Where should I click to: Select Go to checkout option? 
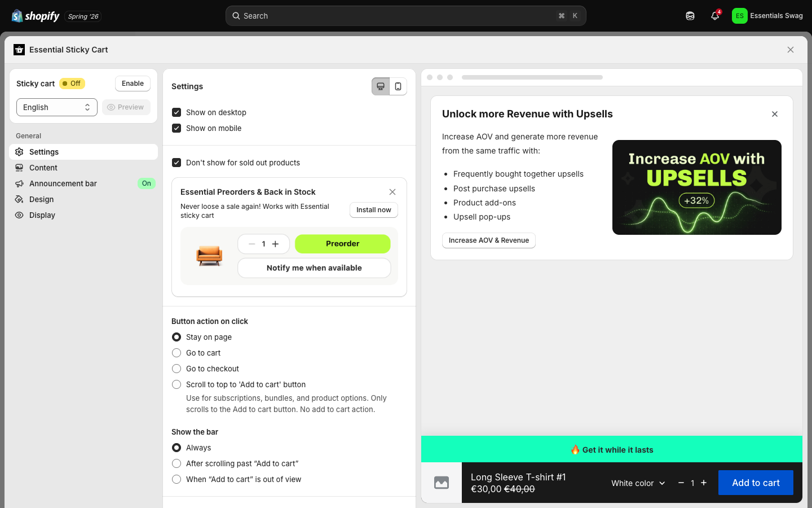(x=176, y=369)
